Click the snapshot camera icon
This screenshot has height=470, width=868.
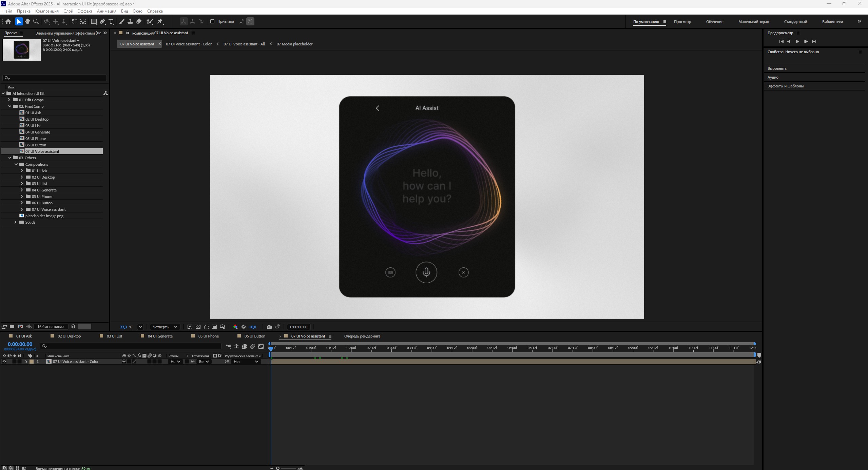(x=269, y=327)
